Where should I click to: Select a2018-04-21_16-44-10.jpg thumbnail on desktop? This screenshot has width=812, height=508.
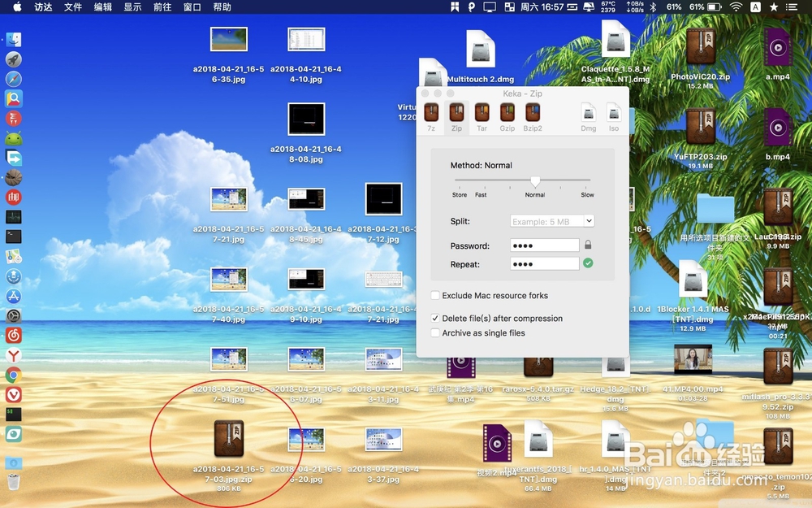[x=306, y=39]
